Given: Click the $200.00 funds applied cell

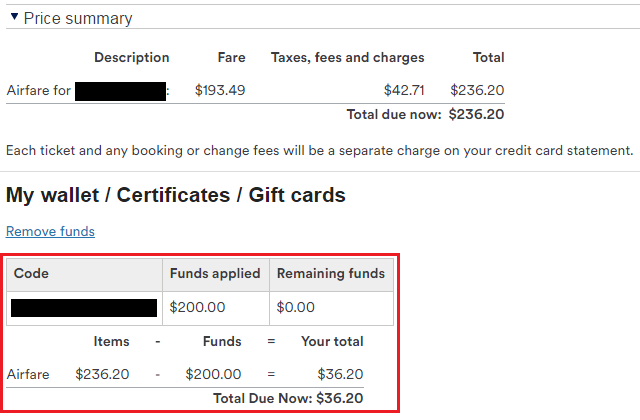Looking at the screenshot, I should pos(198,307).
